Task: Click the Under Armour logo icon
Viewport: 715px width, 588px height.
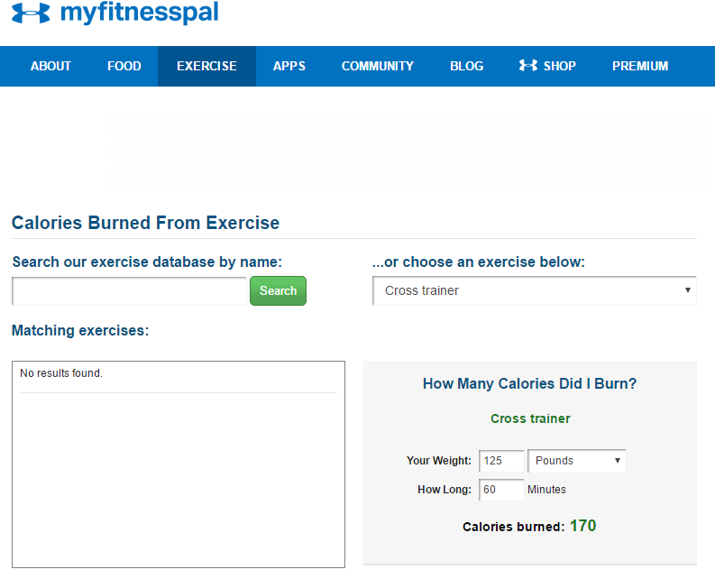Action: 31,13
